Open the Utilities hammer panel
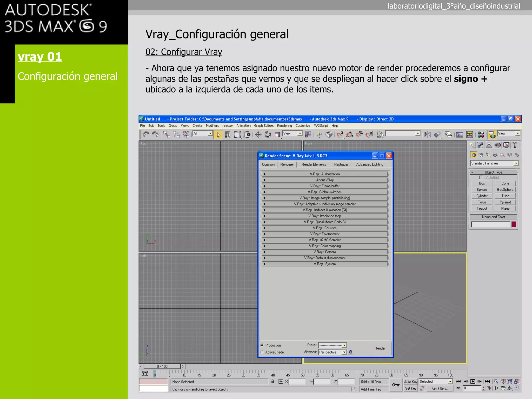The height and width of the screenshot is (399, 532). point(515,145)
